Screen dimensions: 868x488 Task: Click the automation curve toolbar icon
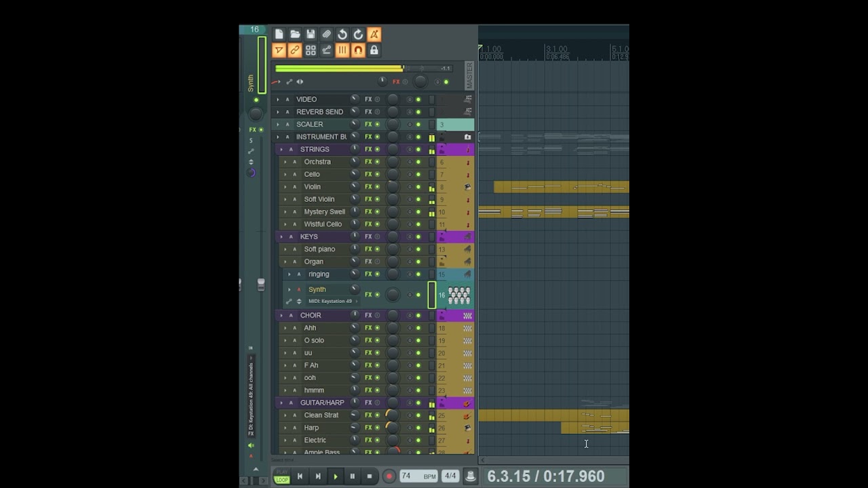point(326,50)
